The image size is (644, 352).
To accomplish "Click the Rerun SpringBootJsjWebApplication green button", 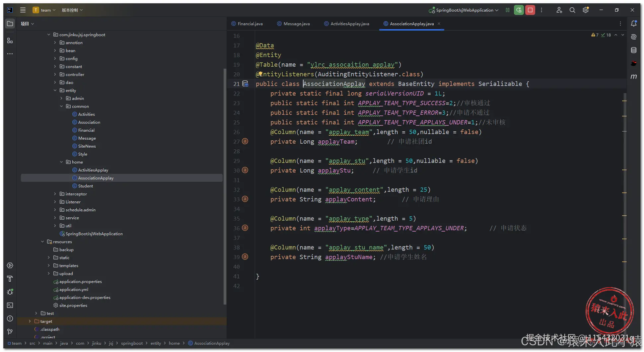I will [519, 10].
